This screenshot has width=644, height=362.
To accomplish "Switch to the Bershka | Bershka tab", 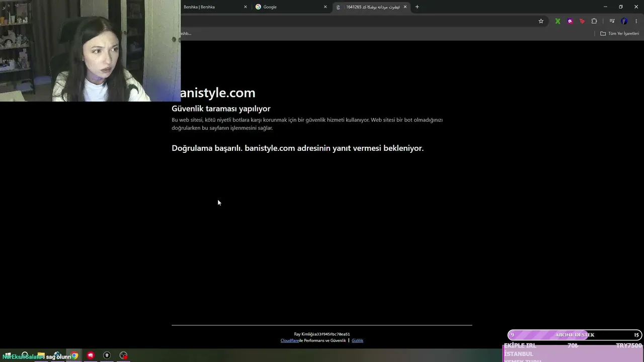I will point(212,7).
